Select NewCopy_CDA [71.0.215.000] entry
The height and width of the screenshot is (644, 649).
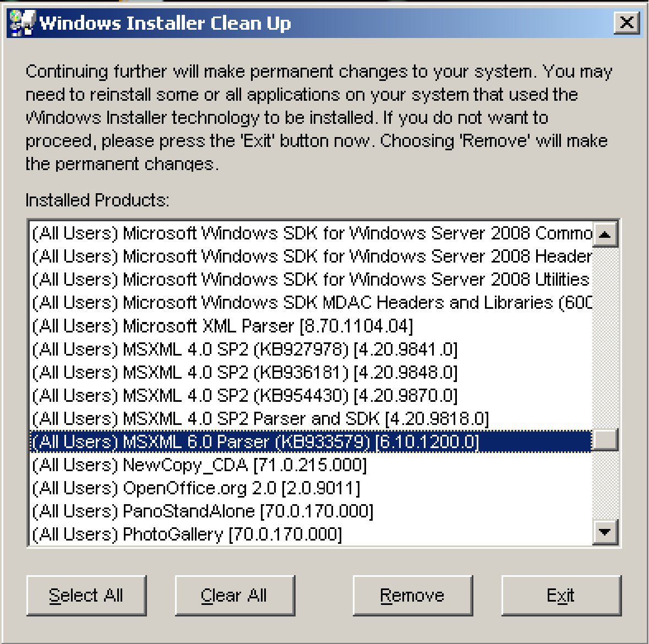(311, 465)
